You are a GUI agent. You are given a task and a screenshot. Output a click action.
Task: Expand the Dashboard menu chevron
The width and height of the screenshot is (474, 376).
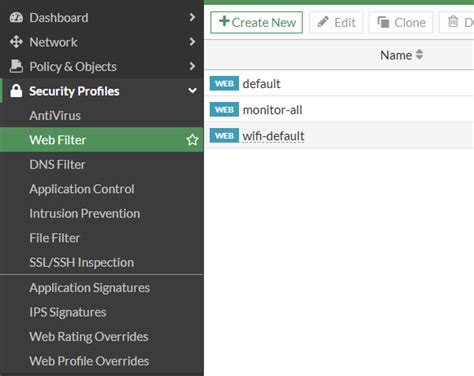[x=192, y=17]
